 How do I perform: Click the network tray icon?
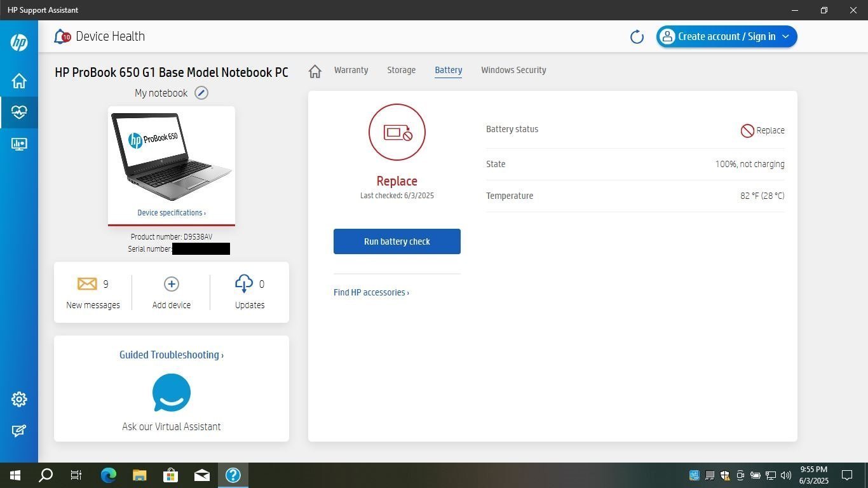tap(771, 475)
